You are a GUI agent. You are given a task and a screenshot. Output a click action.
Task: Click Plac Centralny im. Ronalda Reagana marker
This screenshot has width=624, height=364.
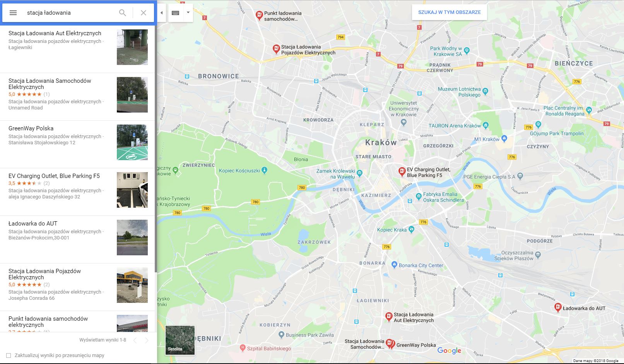pos(589,110)
